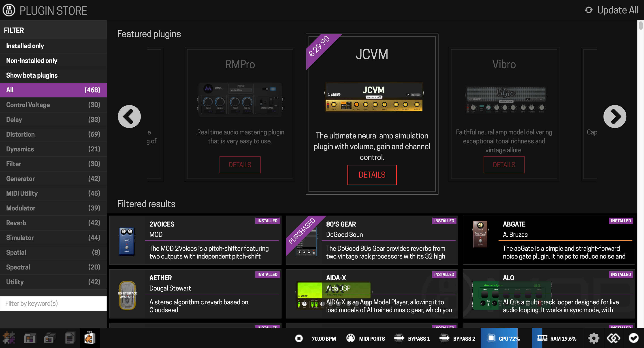Click the MIDI PORTS icon
The height and width of the screenshot is (348, 644).
[x=350, y=338]
